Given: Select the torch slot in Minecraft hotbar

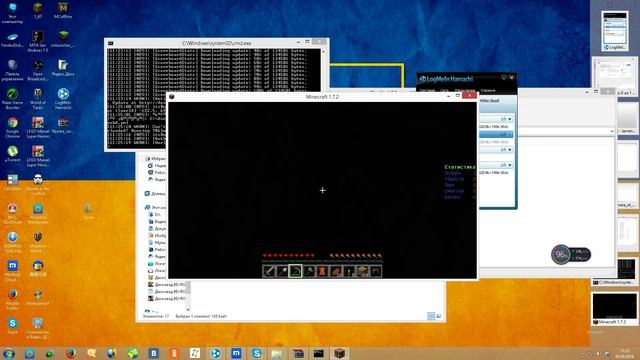Looking at the screenshot, I should [349, 271].
